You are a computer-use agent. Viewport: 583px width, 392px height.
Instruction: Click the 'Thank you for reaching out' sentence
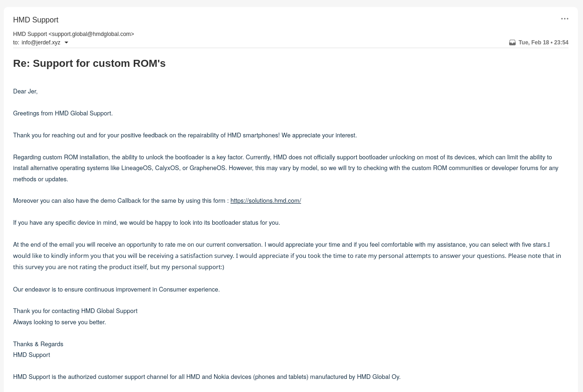pyautogui.click(x=185, y=135)
